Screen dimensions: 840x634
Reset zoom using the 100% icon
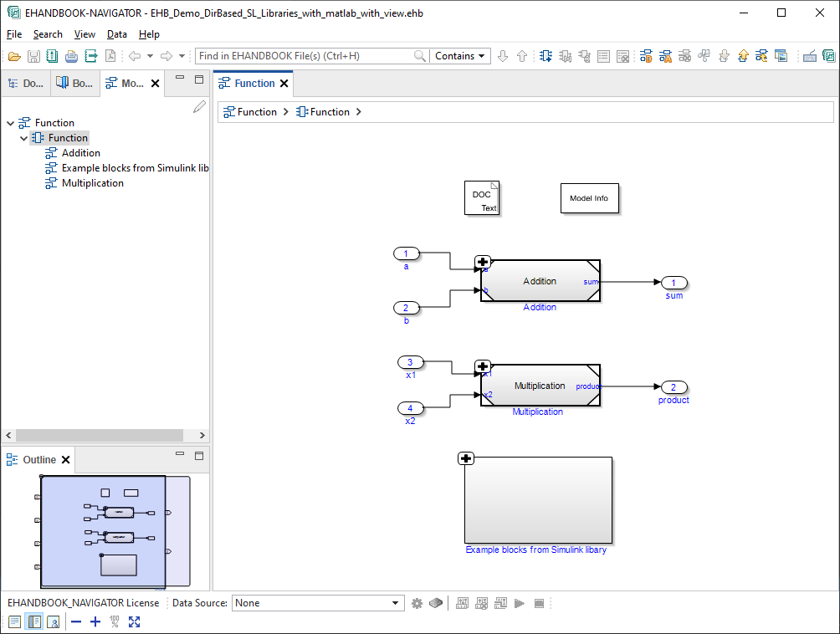(113, 621)
